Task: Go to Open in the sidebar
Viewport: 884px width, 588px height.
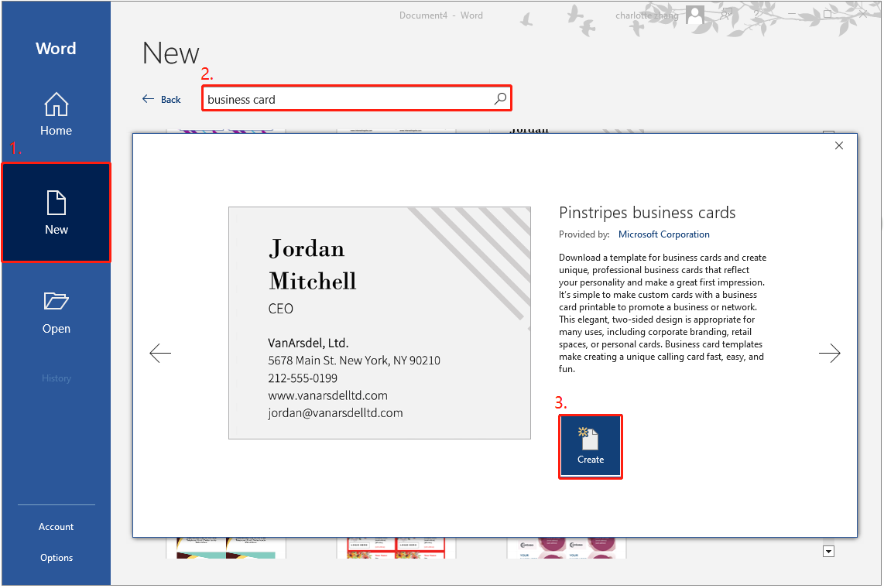Action: pos(57,313)
